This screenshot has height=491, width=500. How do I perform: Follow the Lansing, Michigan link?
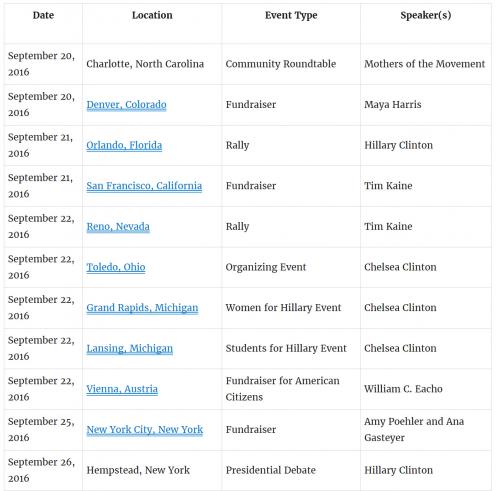click(130, 348)
